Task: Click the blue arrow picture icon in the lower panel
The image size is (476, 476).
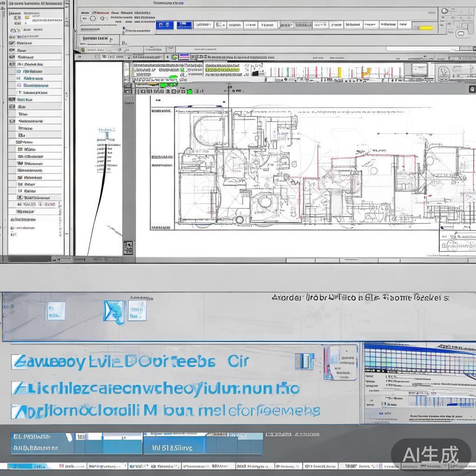Action: (114, 311)
